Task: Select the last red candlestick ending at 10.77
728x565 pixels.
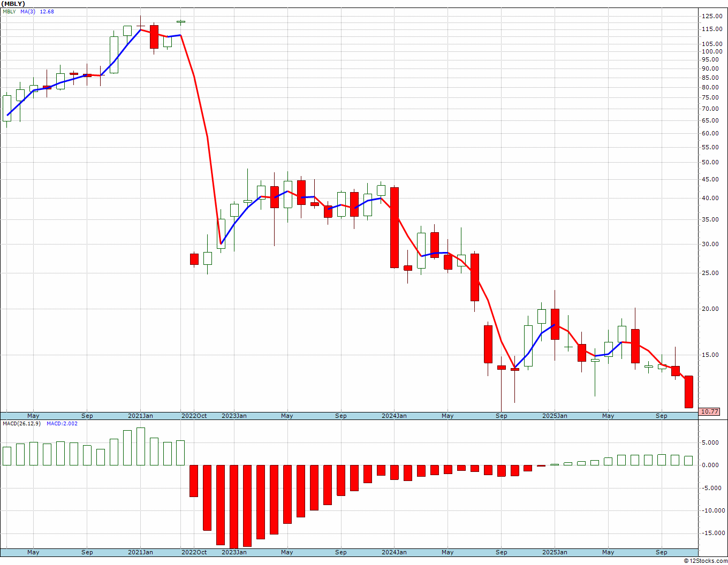Action: pyautogui.click(x=688, y=392)
